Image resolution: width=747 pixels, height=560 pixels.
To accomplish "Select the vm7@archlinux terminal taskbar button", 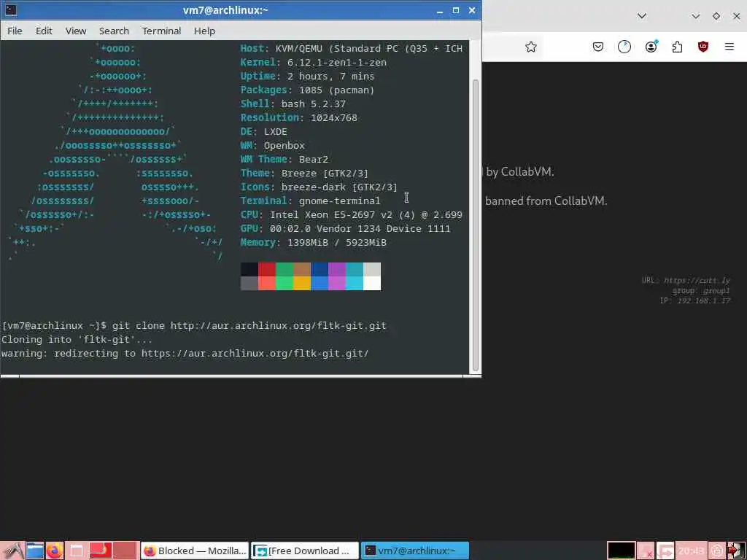I will (414, 551).
